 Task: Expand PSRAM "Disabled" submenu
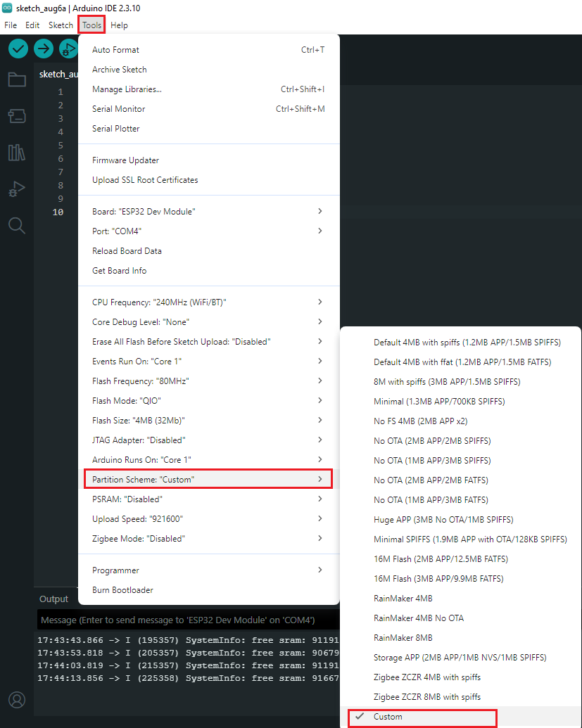[x=209, y=499]
